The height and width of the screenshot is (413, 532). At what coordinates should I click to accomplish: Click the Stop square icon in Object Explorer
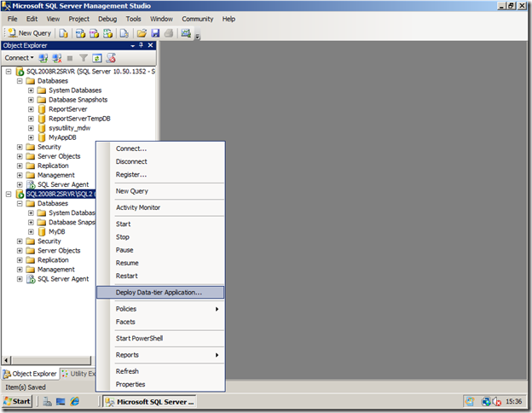coord(70,58)
